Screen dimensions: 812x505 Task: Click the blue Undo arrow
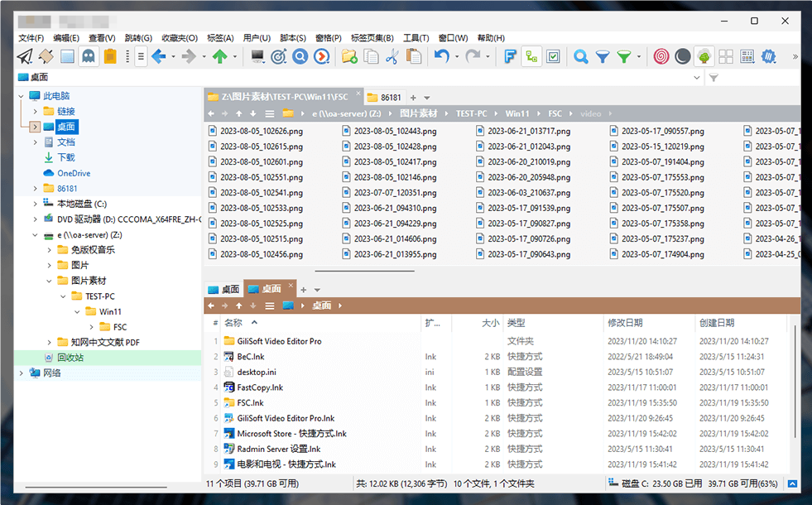coord(442,56)
